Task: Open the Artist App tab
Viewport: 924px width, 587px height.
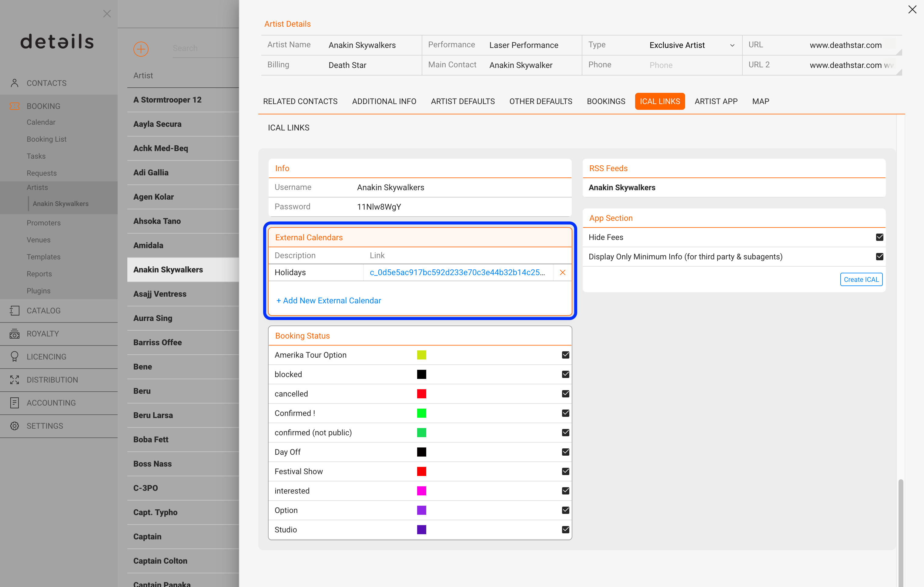Action: click(716, 101)
